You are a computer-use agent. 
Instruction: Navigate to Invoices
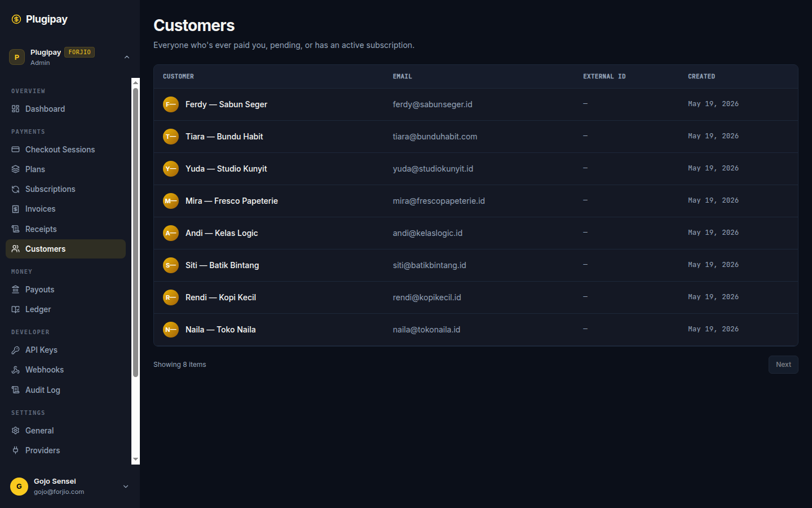point(65,209)
